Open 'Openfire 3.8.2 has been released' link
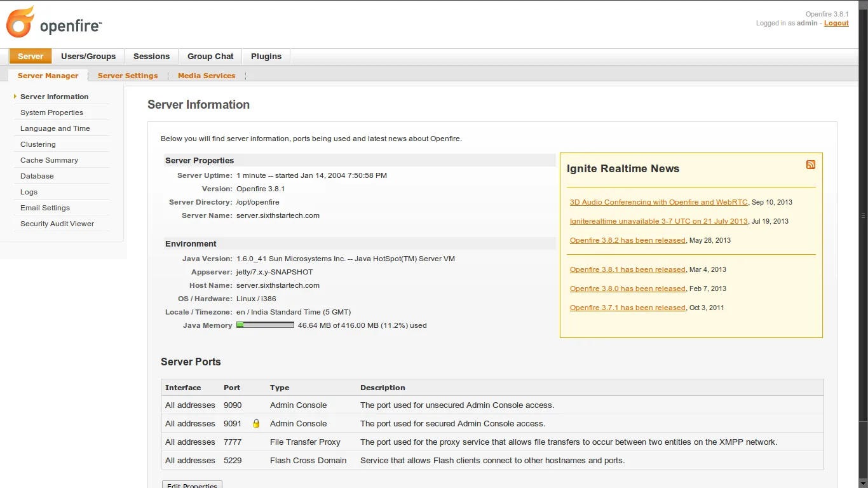 click(x=628, y=240)
